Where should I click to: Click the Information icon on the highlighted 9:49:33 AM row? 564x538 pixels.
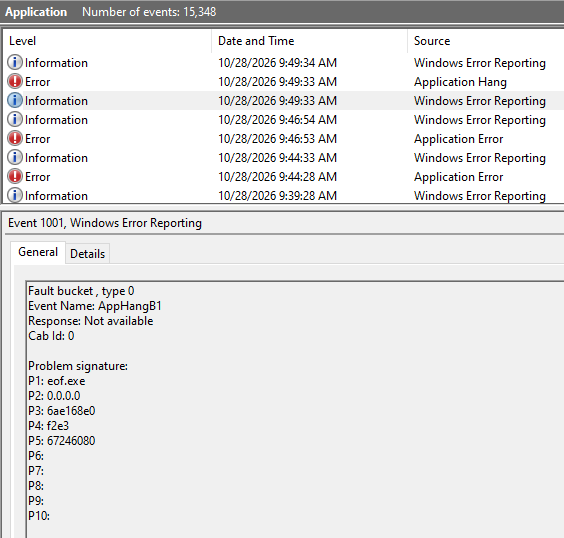[15, 101]
